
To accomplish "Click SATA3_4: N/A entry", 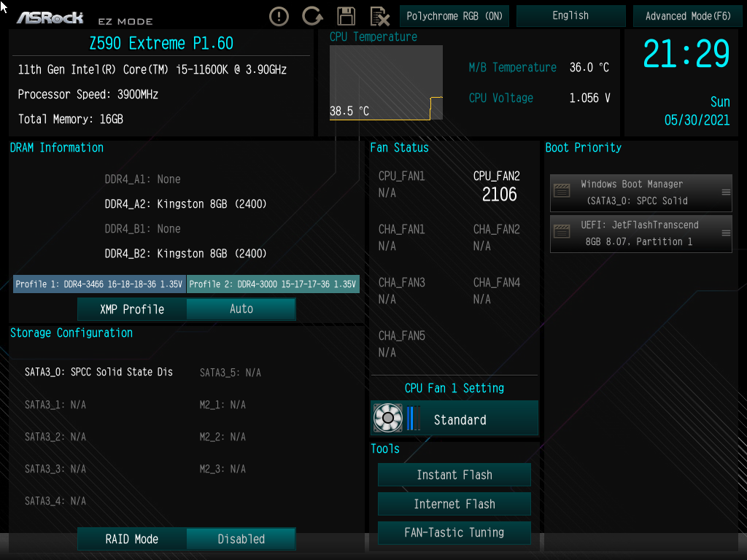I will pos(55,501).
